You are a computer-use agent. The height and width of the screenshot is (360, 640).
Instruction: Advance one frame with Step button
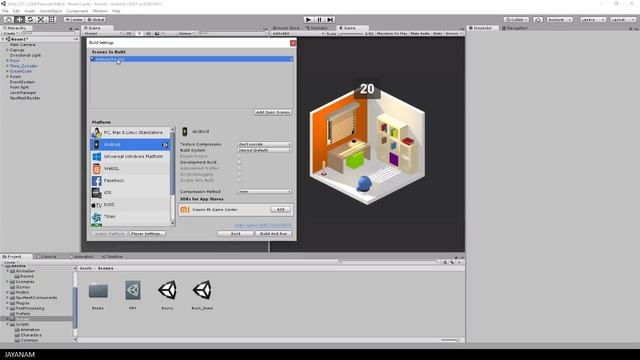point(331,20)
